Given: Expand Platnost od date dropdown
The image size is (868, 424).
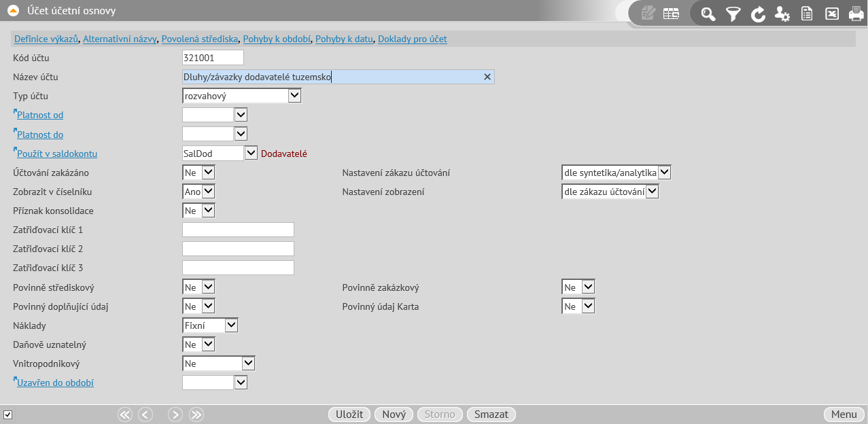Looking at the screenshot, I should coord(241,115).
